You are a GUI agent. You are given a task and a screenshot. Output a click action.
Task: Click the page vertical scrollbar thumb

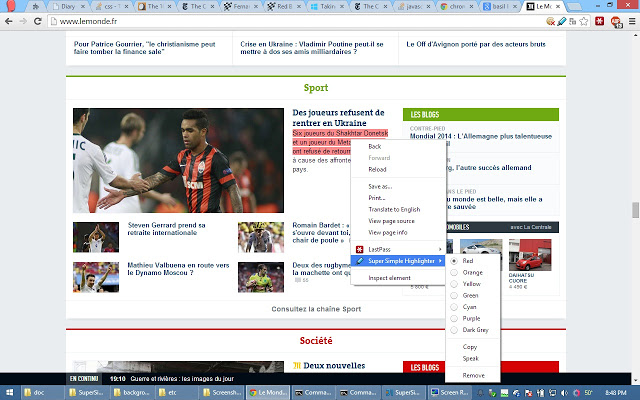coord(636,210)
